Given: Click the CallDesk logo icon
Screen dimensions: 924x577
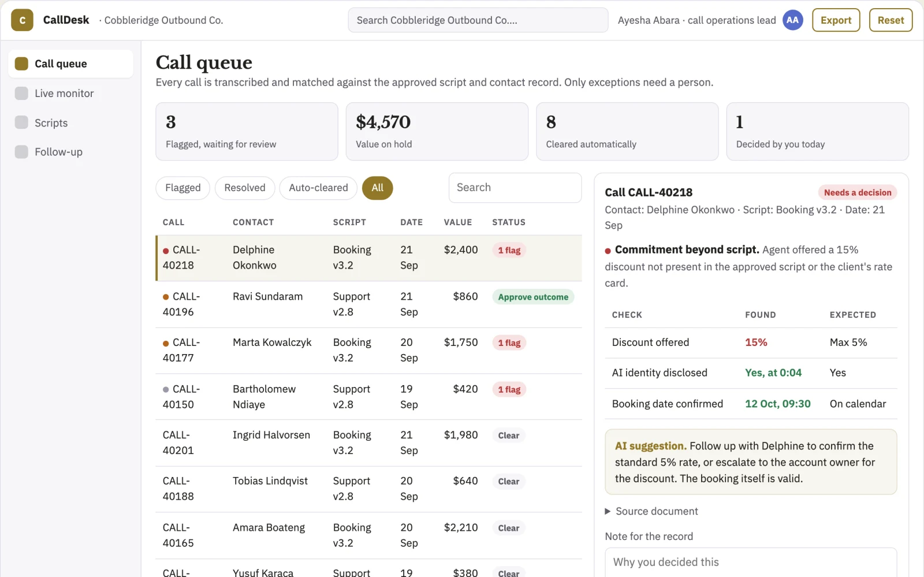Looking at the screenshot, I should pyautogui.click(x=22, y=20).
